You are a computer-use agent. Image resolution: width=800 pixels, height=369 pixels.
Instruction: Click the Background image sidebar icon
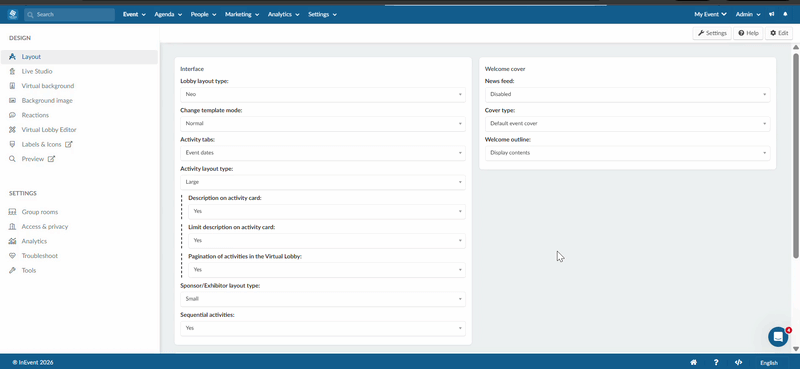(12, 101)
